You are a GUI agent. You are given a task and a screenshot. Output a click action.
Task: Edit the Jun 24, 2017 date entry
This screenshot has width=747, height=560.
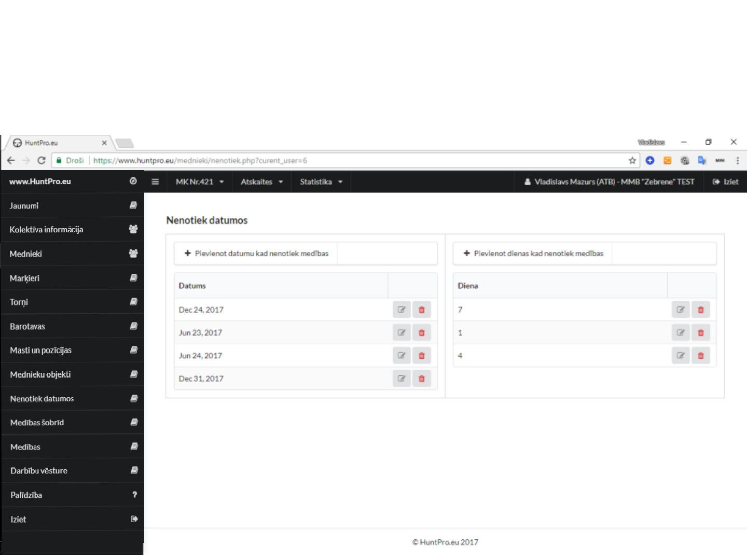402,355
